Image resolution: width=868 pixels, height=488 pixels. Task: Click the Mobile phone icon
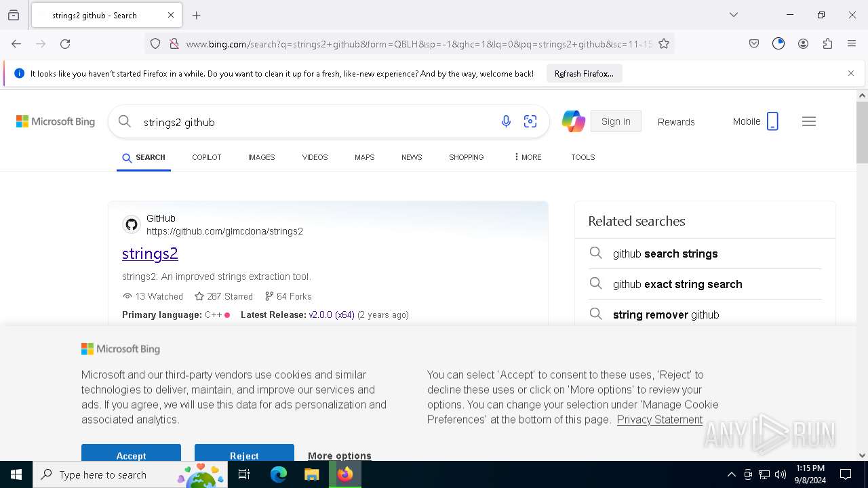tap(772, 121)
